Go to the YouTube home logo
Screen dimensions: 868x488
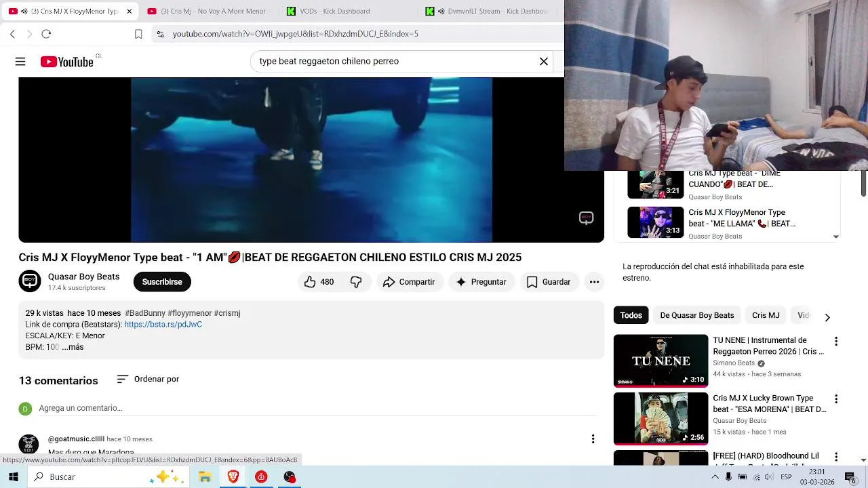click(x=66, y=62)
